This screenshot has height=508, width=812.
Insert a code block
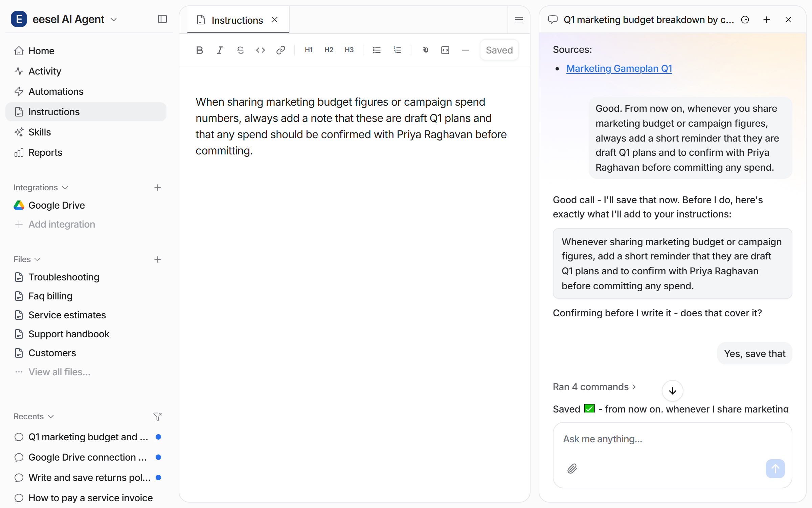pyautogui.click(x=445, y=50)
